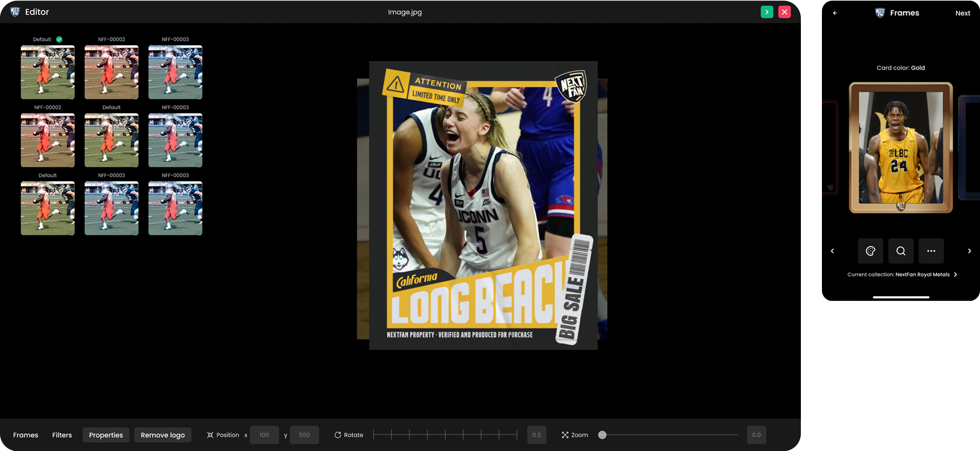
Task: Click the Rotate value field
Action: click(537, 435)
